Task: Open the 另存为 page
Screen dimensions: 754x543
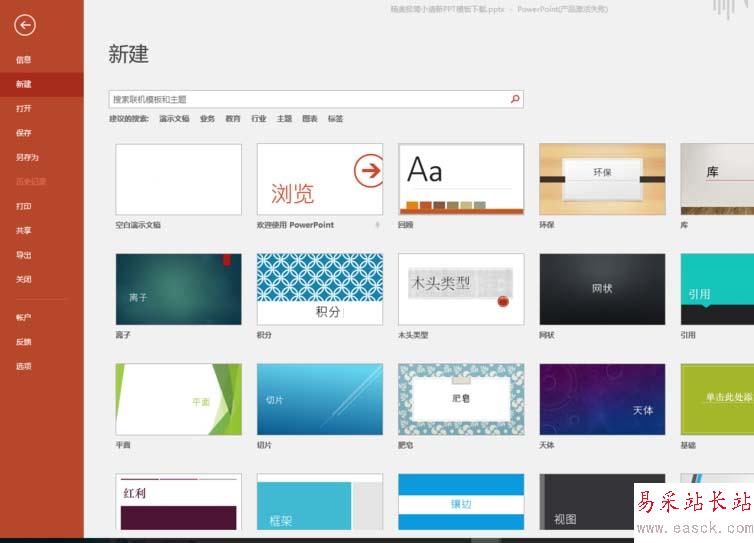Action: 27,157
